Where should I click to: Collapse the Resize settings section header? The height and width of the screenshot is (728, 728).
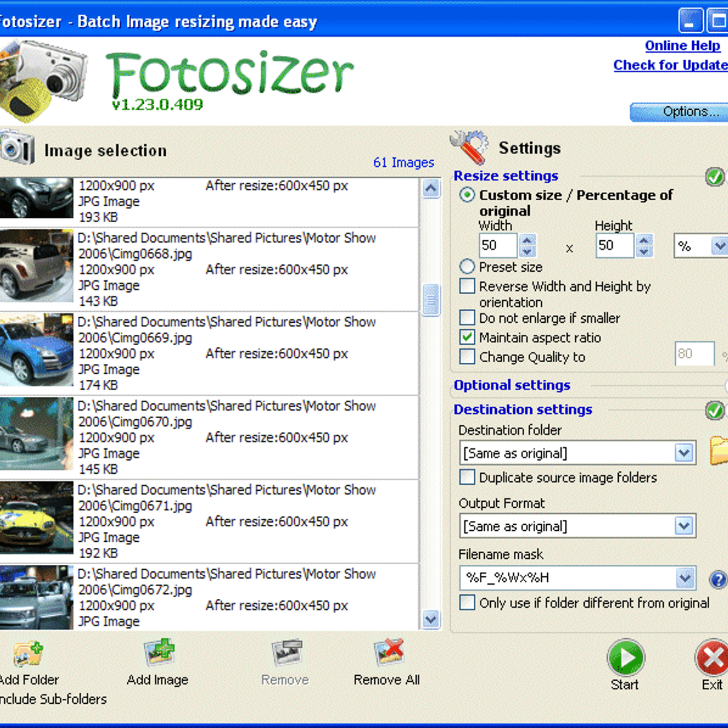tap(506, 176)
